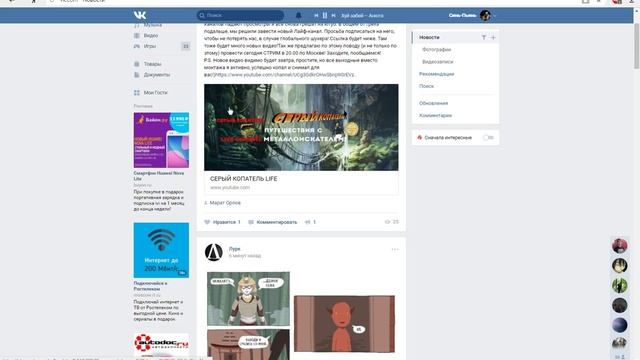Open the Серый Копатель video preview image
The image size is (640, 360).
(x=301, y=127)
